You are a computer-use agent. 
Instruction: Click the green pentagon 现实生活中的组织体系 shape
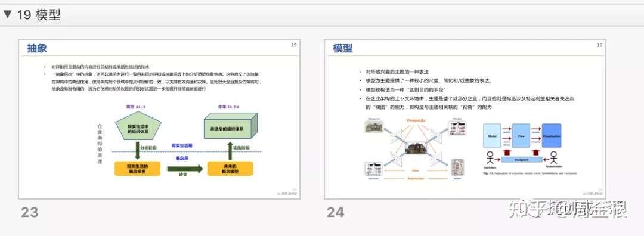coord(138,125)
